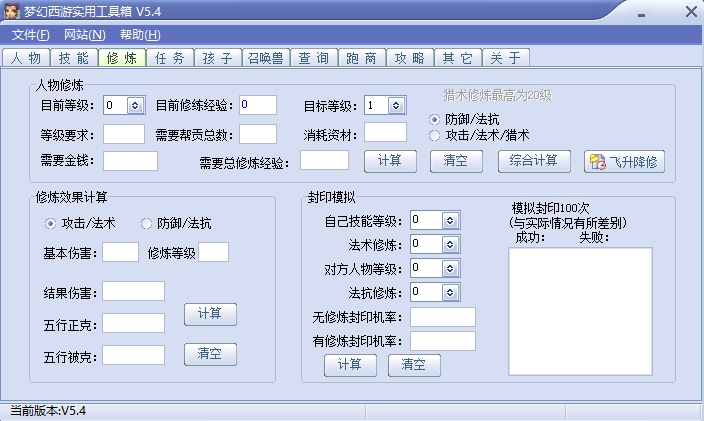The height and width of the screenshot is (421, 704).
Task: Click the 等级要求 field
Action: pos(124,134)
